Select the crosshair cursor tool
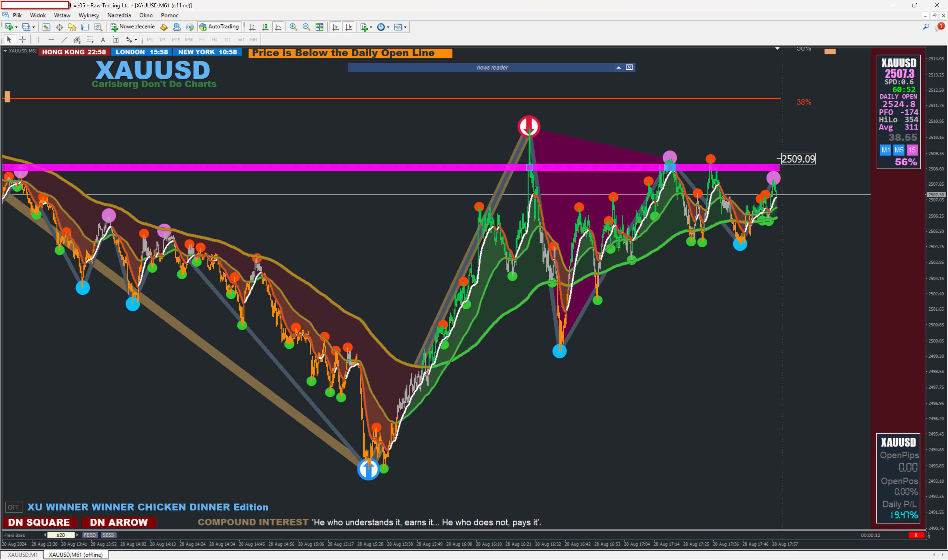 tap(23, 39)
